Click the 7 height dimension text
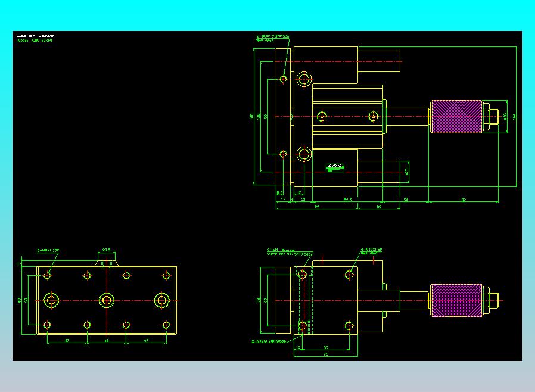The image size is (535, 392). 20,263
